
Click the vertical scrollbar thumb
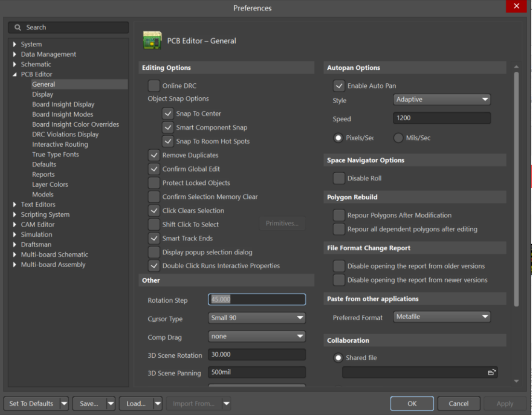(x=516, y=189)
